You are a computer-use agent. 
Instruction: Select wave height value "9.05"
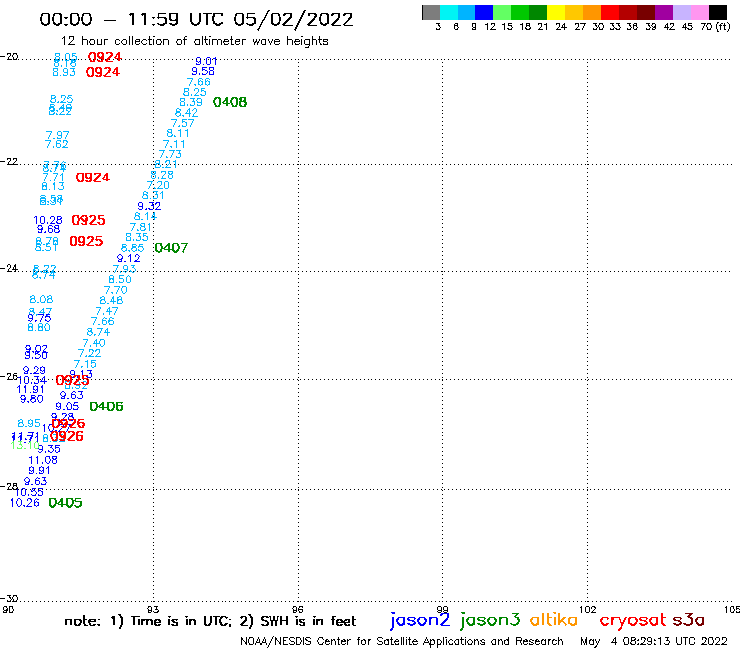pyautogui.click(x=67, y=406)
